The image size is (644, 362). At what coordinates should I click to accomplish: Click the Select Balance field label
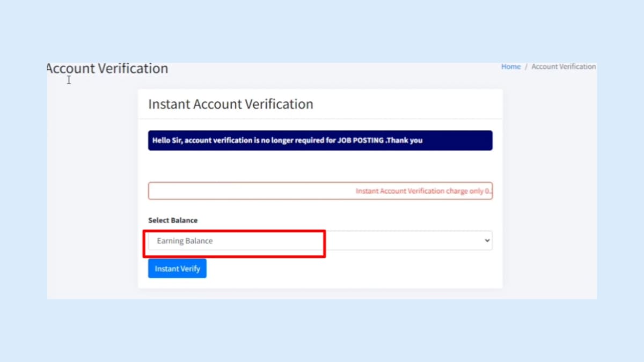[173, 220]
